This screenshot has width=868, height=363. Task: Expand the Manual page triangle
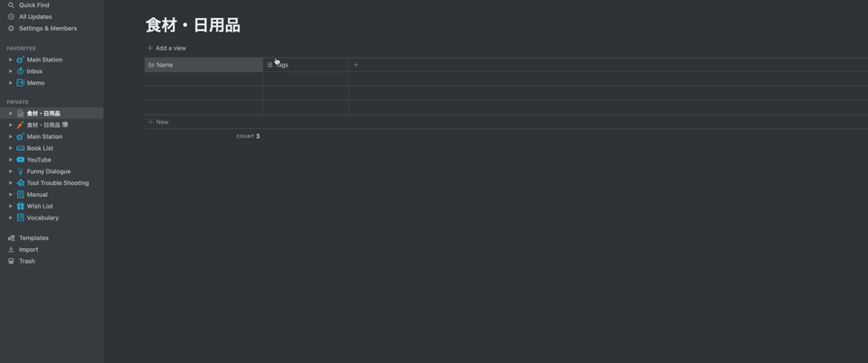pyautogui.click(x=11, y=194)
